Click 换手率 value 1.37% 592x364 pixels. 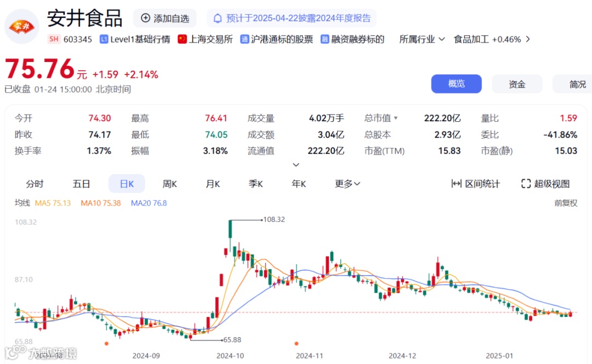pos(99,151)
